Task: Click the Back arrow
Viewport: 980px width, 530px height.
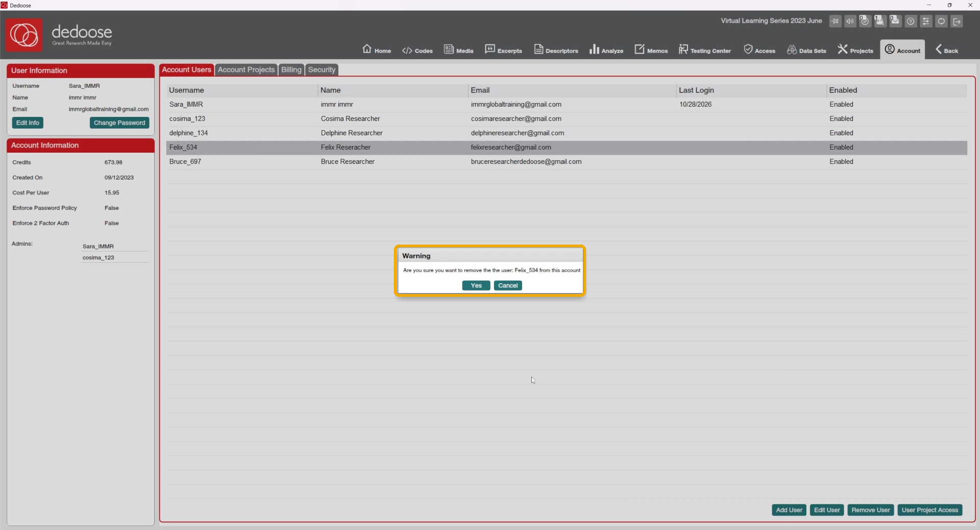Action: tap(946, 50)
